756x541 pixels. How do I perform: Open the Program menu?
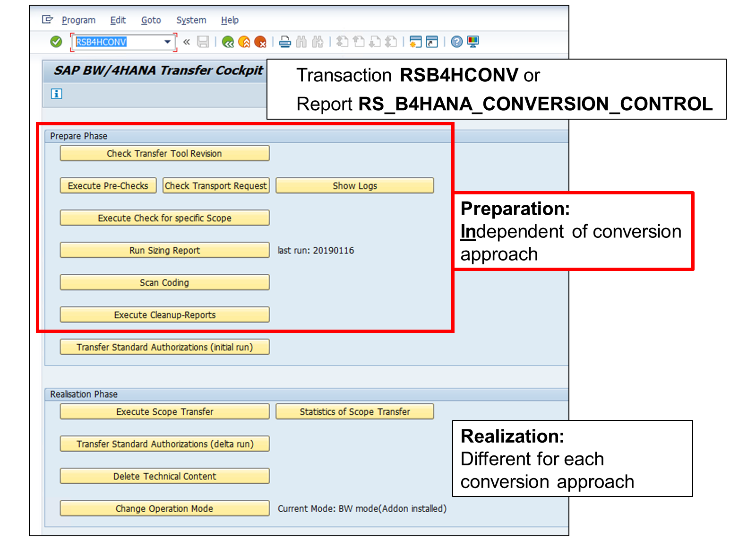[x=78, y=20]
